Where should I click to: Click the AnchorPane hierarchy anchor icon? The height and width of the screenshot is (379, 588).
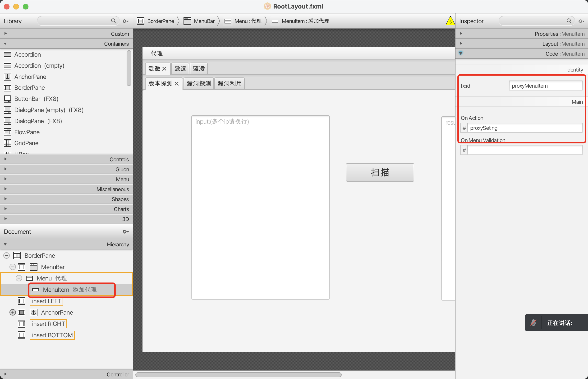pos(34,312)
